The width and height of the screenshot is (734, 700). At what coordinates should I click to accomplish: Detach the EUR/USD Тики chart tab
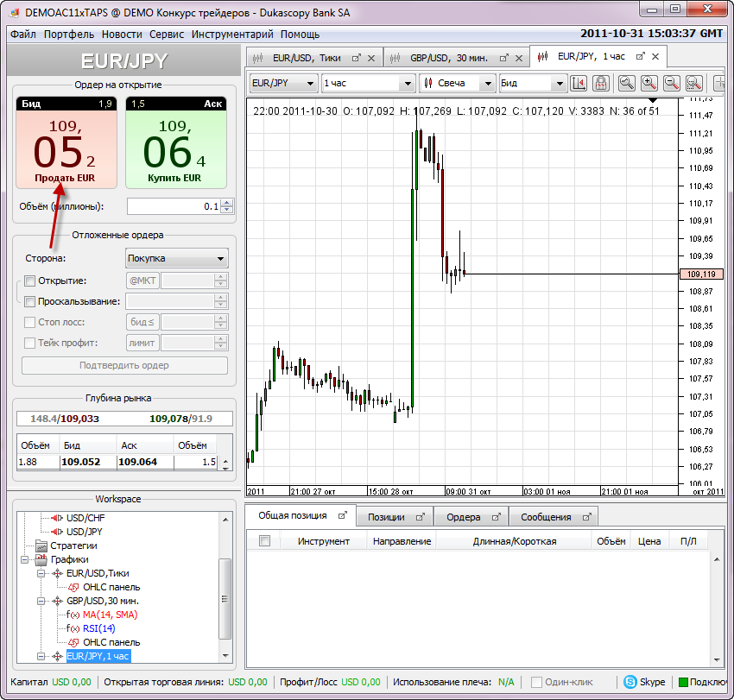[x=357, y=58]
